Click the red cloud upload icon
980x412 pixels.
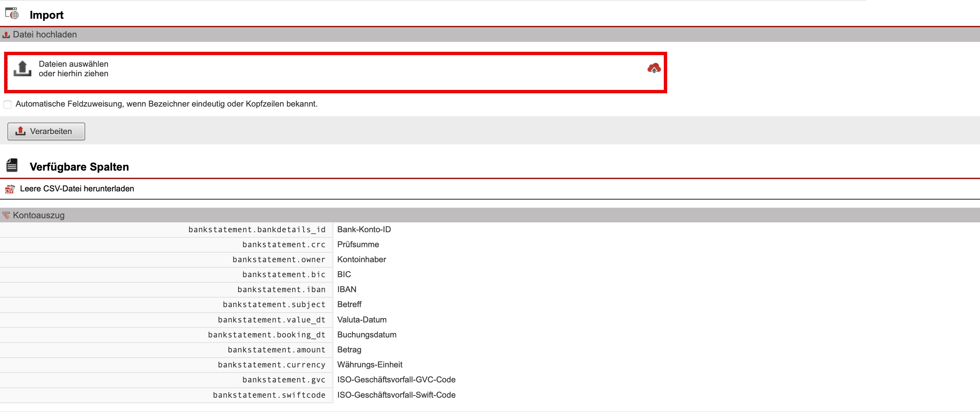pos(654,68)
